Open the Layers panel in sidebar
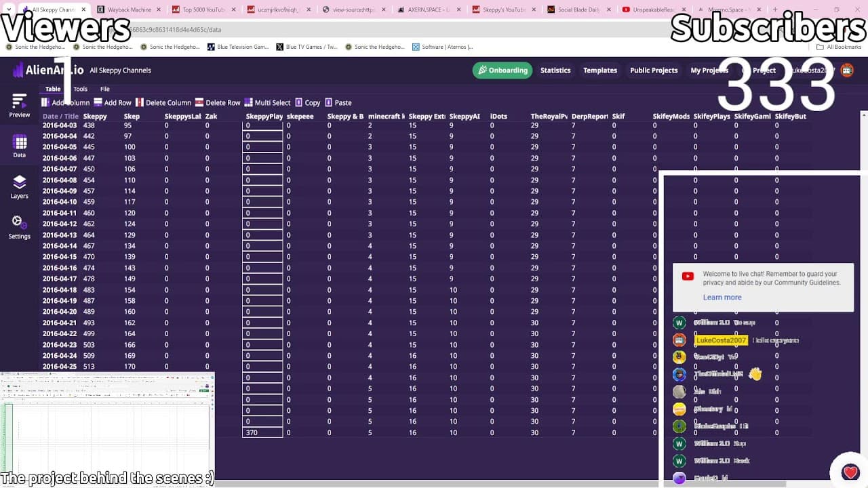868x488 pixels. click(19, 186)
